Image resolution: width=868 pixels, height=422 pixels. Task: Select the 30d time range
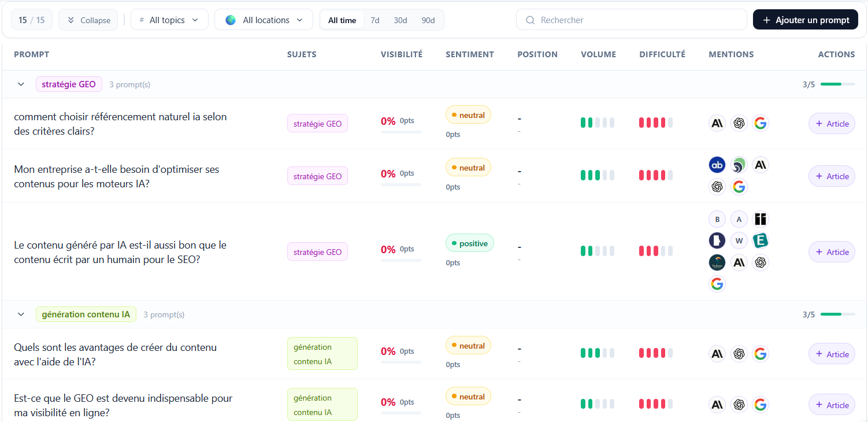(x=400, y=20)
